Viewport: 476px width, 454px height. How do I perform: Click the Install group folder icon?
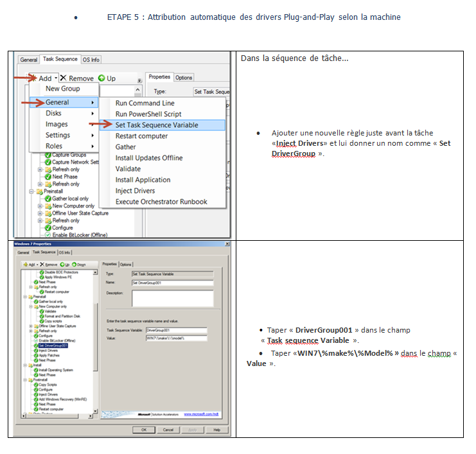click(30, 365)
